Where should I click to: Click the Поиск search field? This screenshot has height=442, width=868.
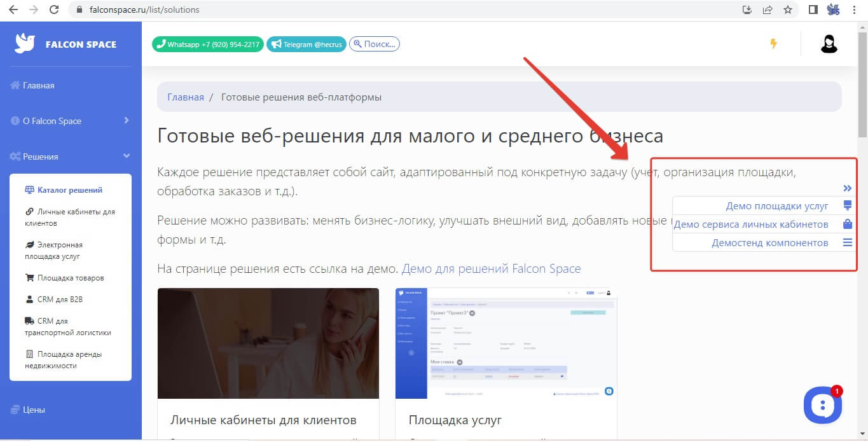pos(375,45)
